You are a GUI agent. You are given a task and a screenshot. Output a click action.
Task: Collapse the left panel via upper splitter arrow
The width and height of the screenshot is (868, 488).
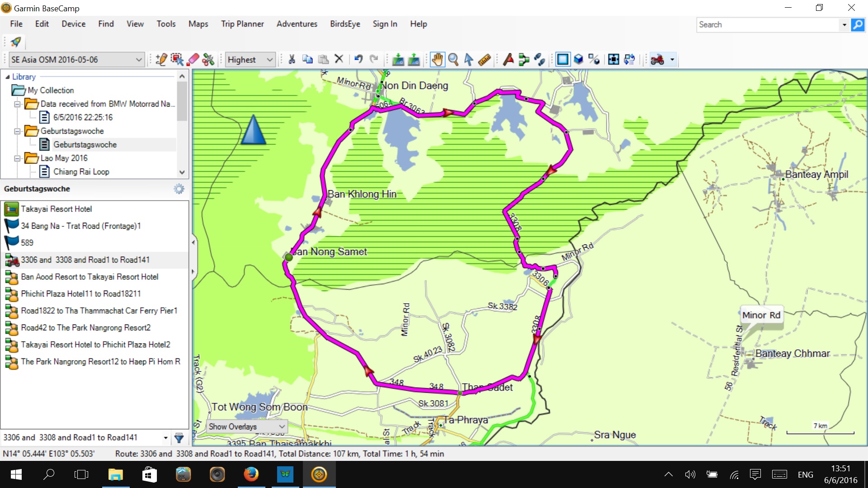pyautogui.click(x=193, y=243)
